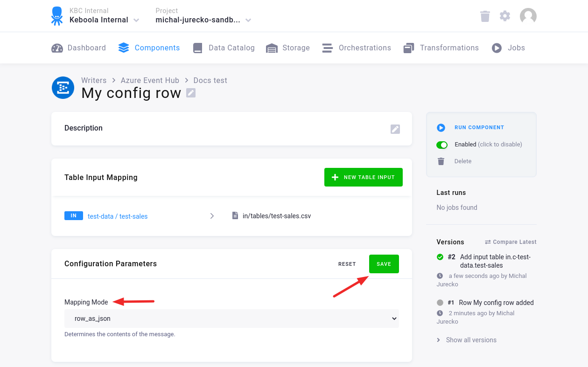Click the blue IN badge
Image resolution: width=588 pixels, height=367 pixels.
(74, 215)
